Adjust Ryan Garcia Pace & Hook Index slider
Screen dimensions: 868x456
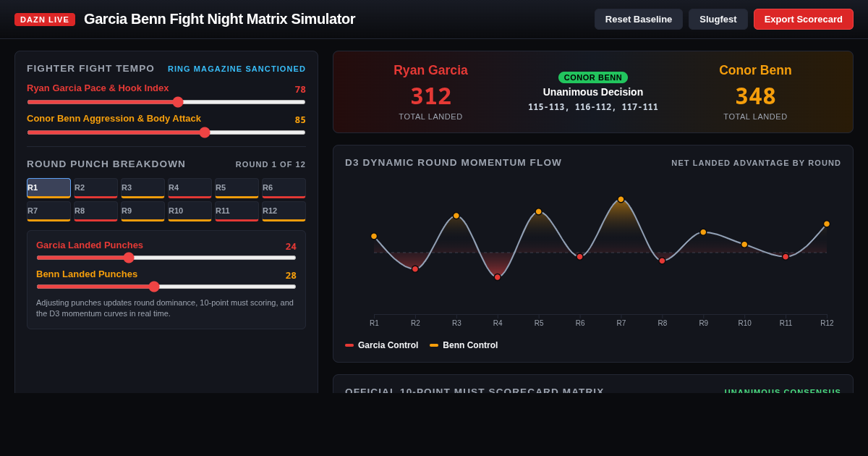click(166, 102)
